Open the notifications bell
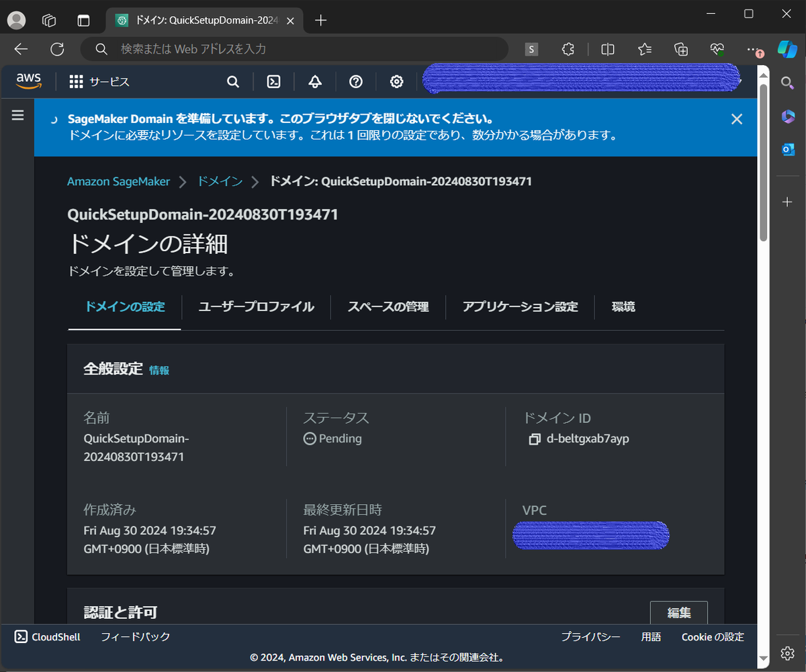This screenshot has width=806, height=672. [315, 82]
